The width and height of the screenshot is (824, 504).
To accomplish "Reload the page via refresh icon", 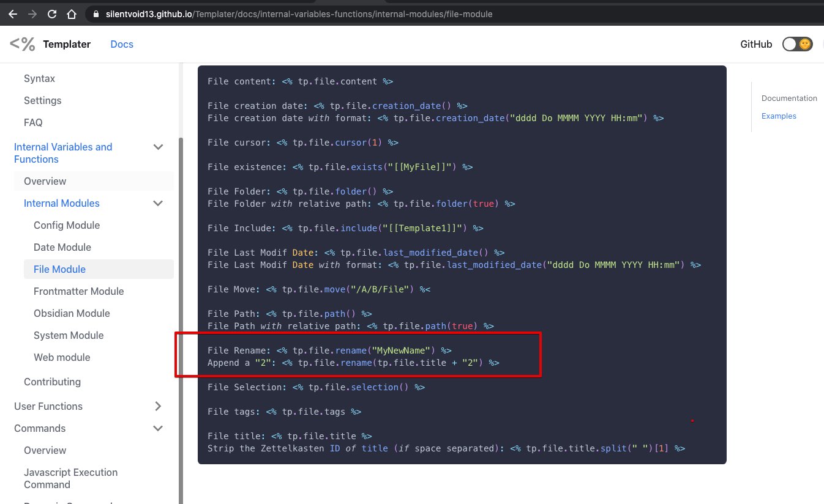I will click(x=53, y=13).
